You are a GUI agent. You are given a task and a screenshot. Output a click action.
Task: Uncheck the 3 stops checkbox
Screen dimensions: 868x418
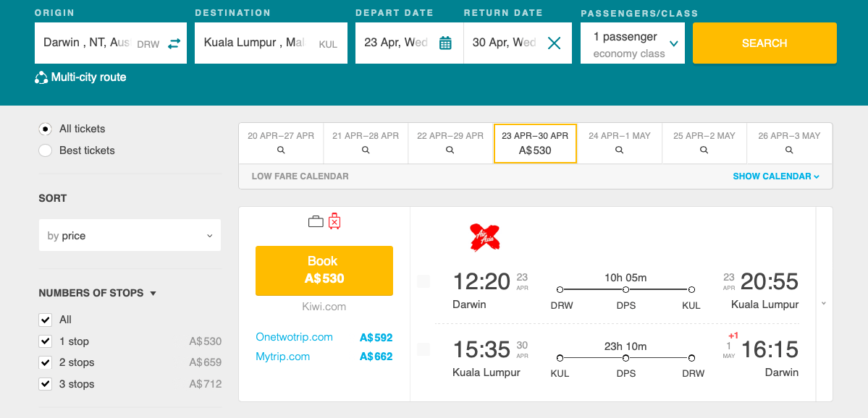46,384
